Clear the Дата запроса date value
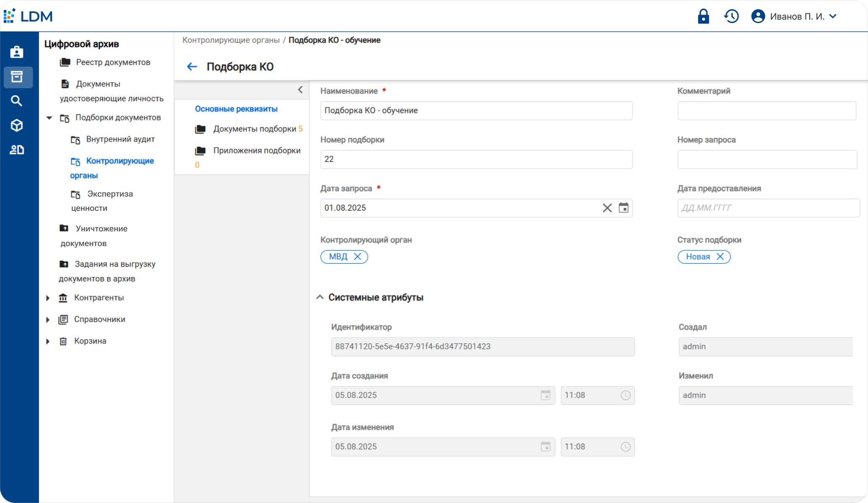Screen dimensions: 868x503 [607, 208]
